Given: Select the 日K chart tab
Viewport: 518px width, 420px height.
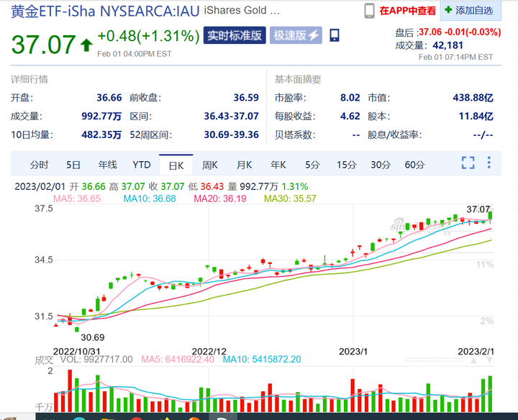Looking at the screenshot, I should [176, 165].
